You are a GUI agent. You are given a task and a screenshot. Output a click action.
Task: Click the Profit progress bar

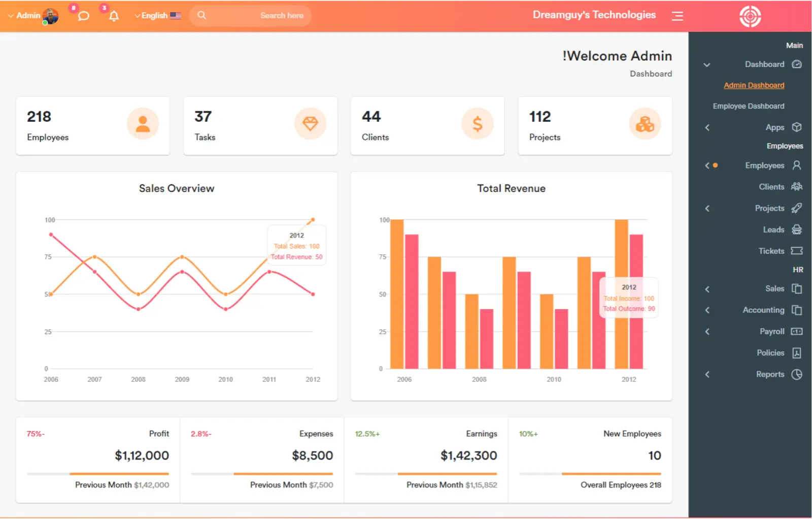coord(98,474)
